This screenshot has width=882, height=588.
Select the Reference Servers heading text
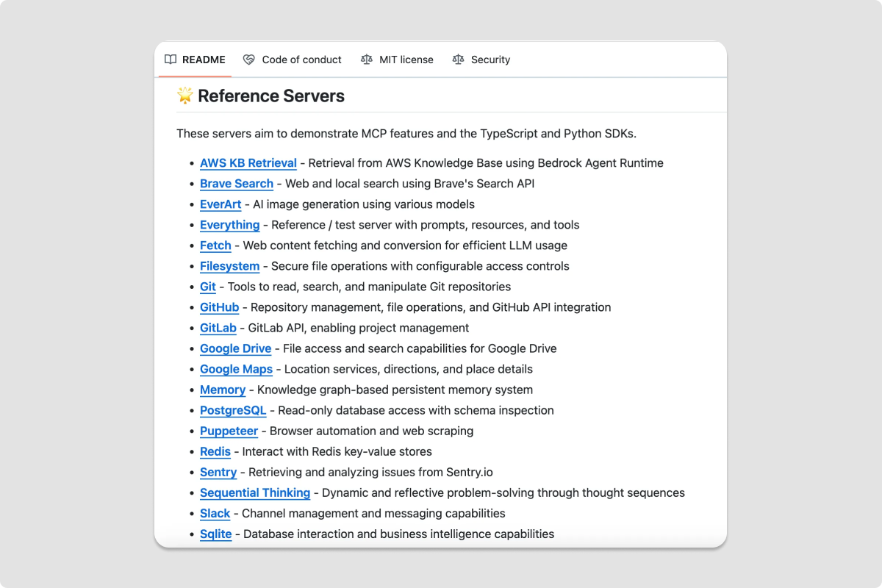pyautogui.click(x=271, y=96)
